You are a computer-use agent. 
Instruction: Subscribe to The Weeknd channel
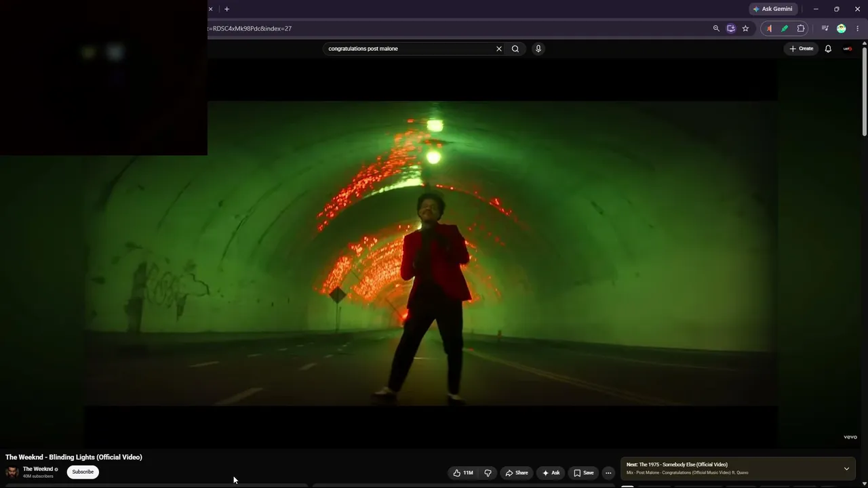pyautogui.click(x=83, y=472)
